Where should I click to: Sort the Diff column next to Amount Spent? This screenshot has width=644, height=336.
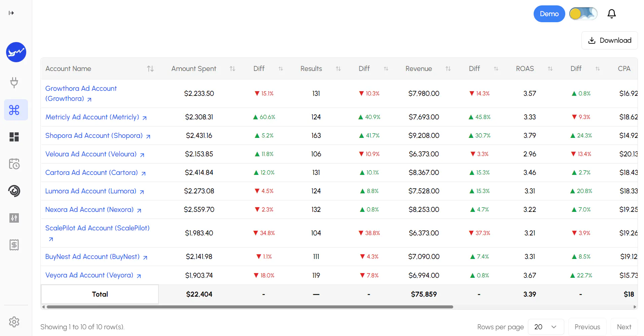click(281, 69)
